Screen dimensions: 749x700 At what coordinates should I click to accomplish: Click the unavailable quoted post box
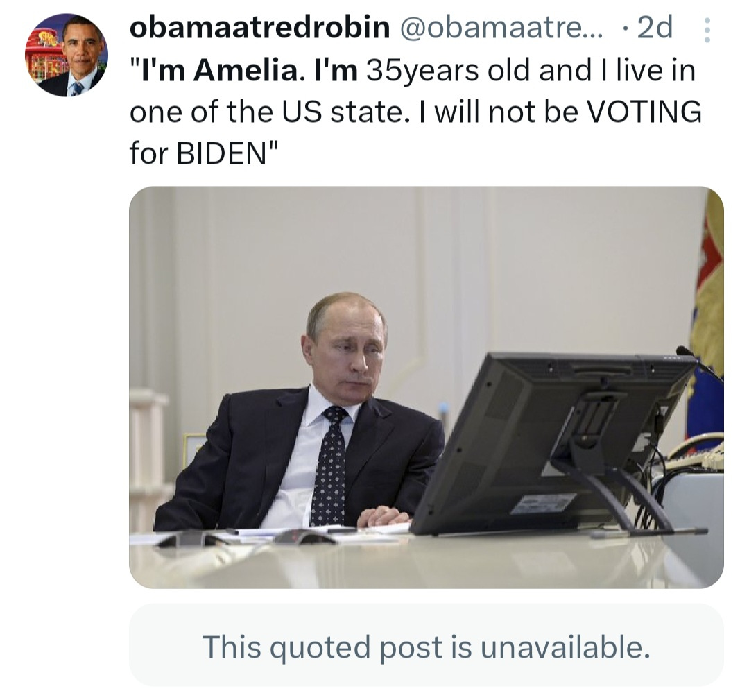426,646
